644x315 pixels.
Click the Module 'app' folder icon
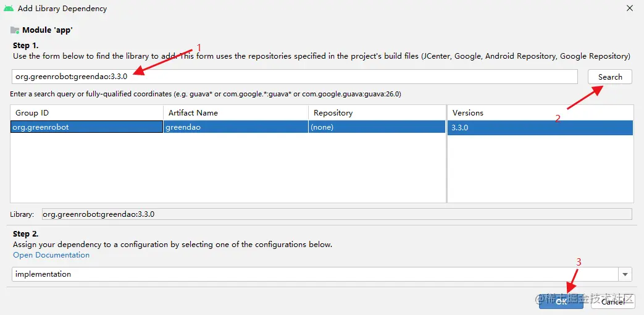click(x=15, y=30)
